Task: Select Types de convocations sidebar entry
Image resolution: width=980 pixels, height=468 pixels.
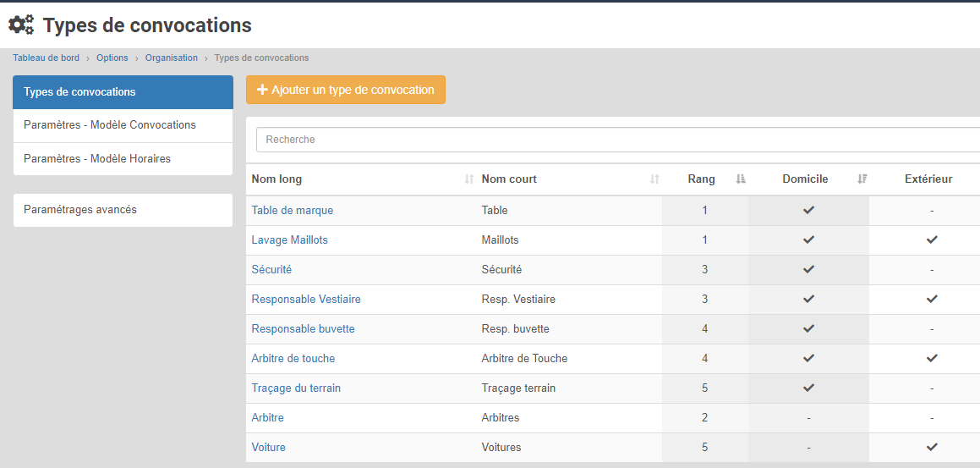Action: 79,92
